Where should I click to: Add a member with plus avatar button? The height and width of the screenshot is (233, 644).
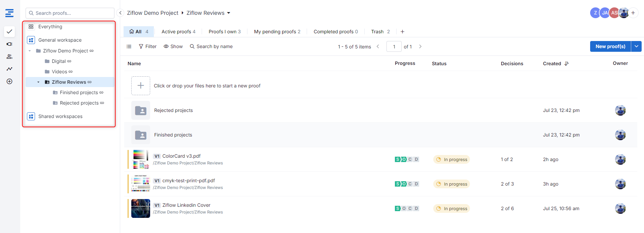pyautogui.click(x=633, y=13)
